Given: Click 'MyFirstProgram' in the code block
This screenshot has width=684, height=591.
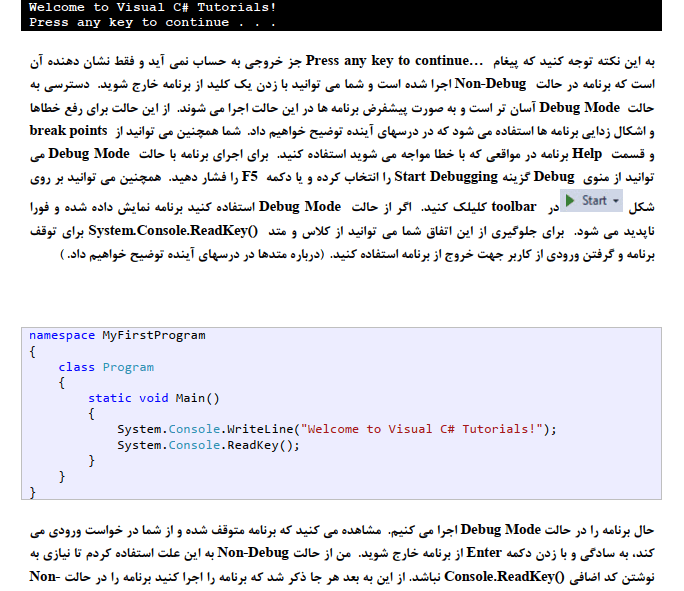Looking at the screenshot, I should [x=154, y=335].
